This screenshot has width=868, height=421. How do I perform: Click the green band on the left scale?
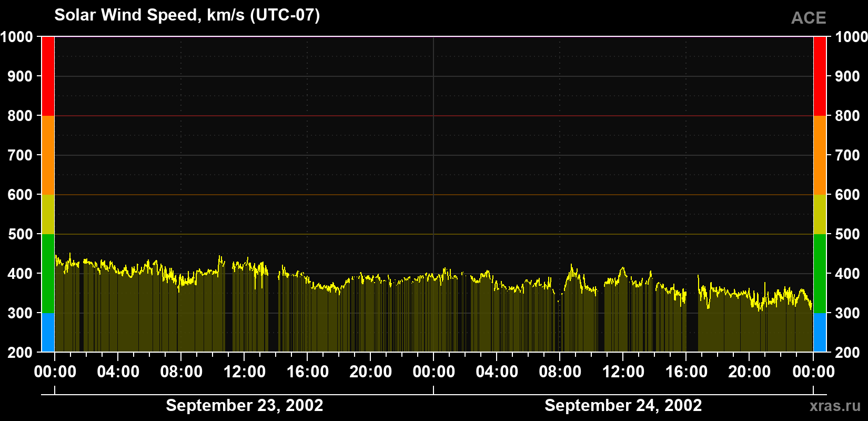coord(48,274)
